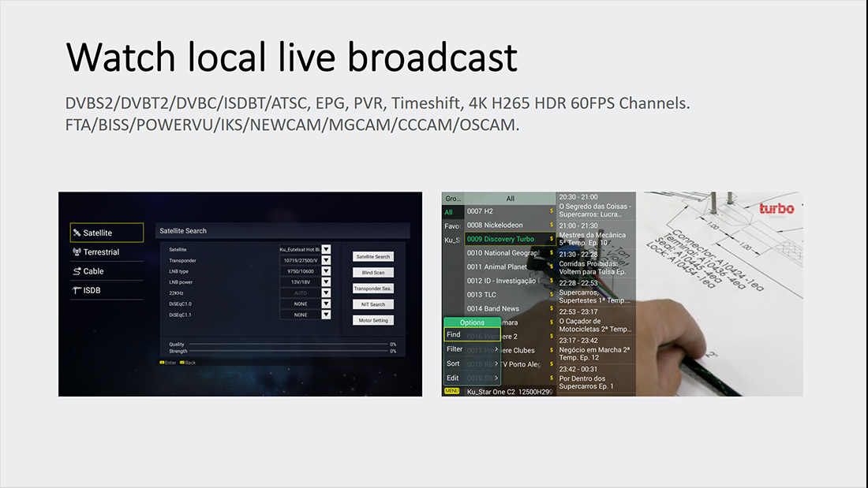
Task: Click the dollar icon beside 0013 TLC
Action: tap(552, 294)
